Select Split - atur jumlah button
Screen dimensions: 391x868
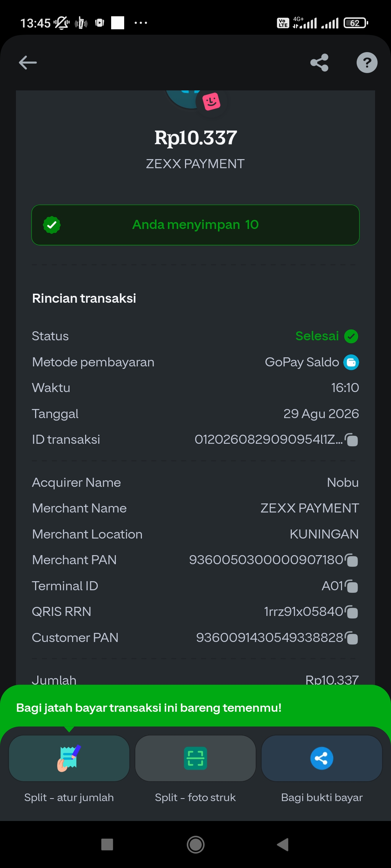click(69, 758)
